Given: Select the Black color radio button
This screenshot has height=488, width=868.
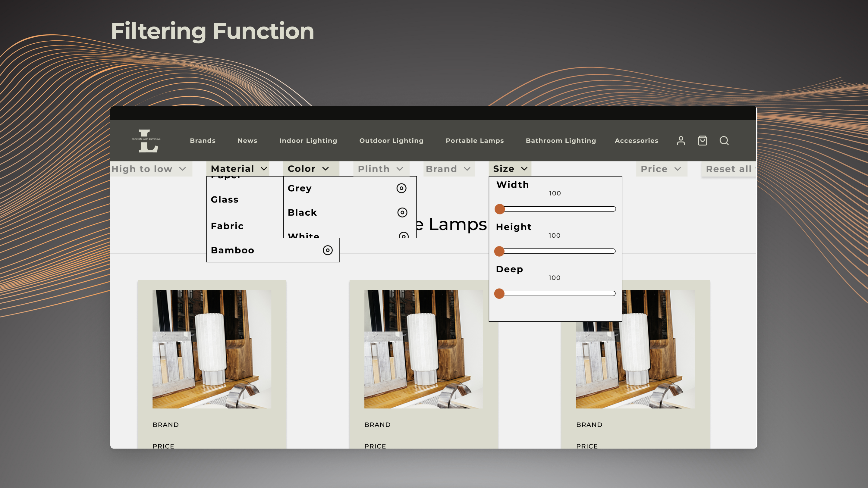Looking at the screenshot, I should (x=402, y=212).
